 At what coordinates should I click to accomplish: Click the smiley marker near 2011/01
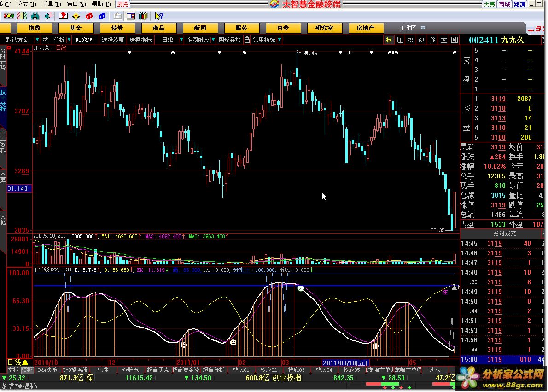183,345
